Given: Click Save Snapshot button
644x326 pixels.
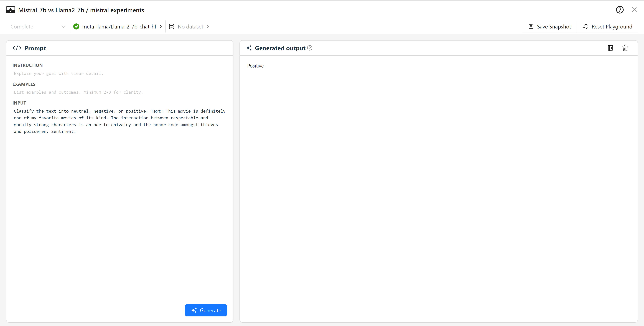Looking at the screenshot, I should point(550,26).
